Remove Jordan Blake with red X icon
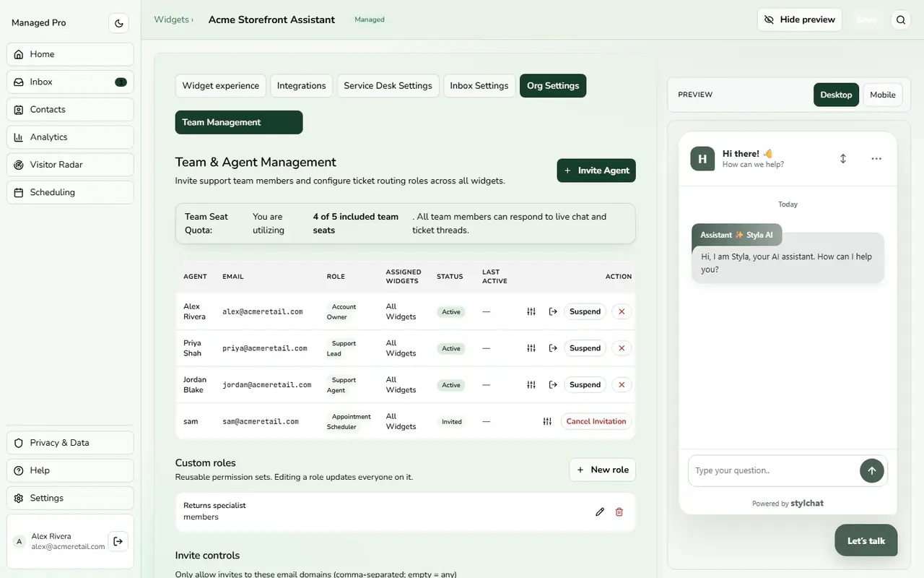 [622, 384]
